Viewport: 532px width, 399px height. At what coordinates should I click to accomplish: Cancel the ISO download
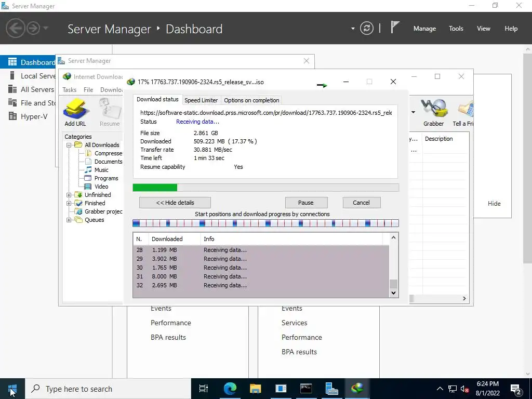(x=362, y=203)
